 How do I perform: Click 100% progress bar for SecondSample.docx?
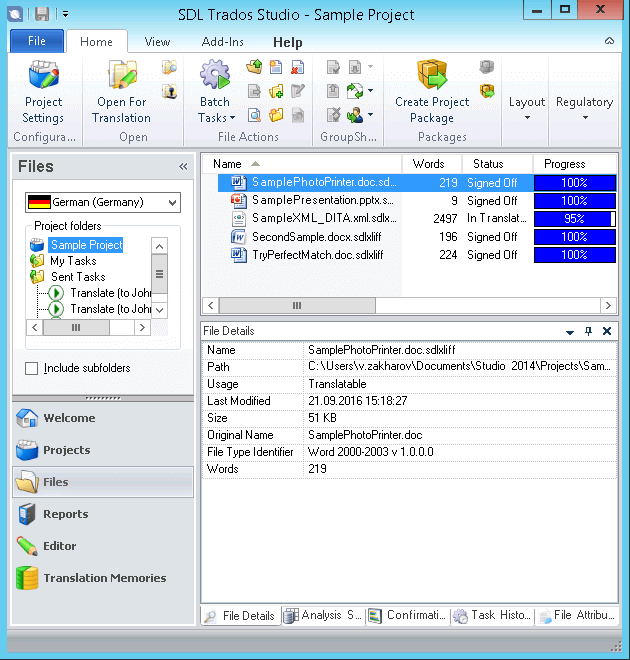pos(575,237)
